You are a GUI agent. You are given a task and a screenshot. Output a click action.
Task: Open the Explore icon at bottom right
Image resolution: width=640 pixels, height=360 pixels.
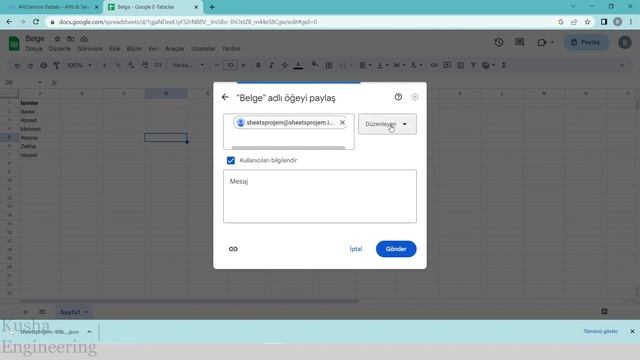click(x=604, y=311)
